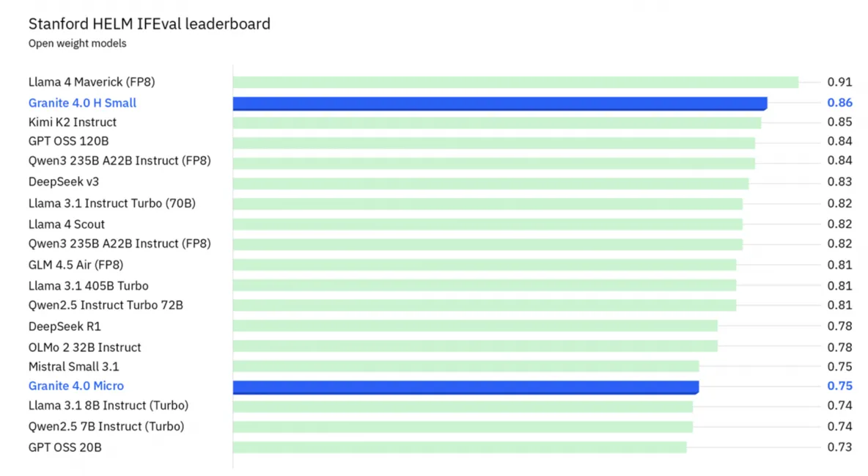
Task: Click the Llama 4 Scout label
Action: pyautogui.click(x=66, y=224)
